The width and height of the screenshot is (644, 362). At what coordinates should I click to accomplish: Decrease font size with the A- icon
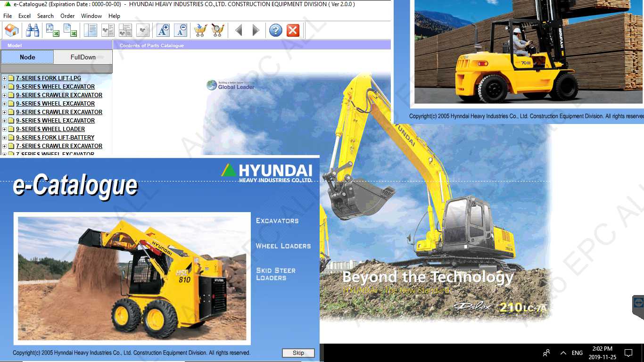(x=181, y=31)
